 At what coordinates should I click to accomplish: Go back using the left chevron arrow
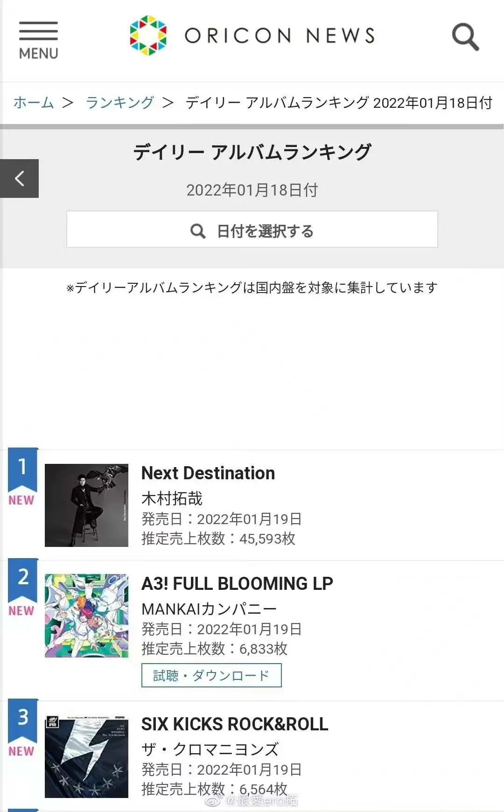pos(19,178)
